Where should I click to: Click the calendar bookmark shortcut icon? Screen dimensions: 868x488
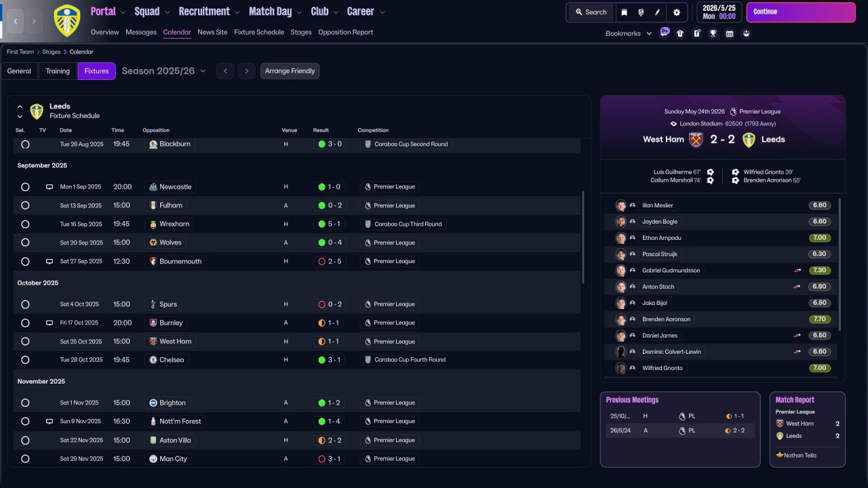(x=730, y=33)
